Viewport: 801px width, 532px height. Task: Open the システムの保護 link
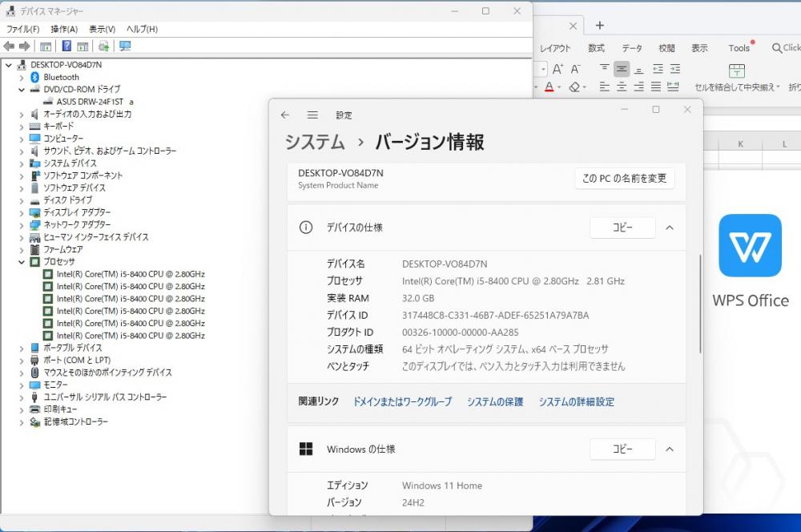click(x=495, y=401)
